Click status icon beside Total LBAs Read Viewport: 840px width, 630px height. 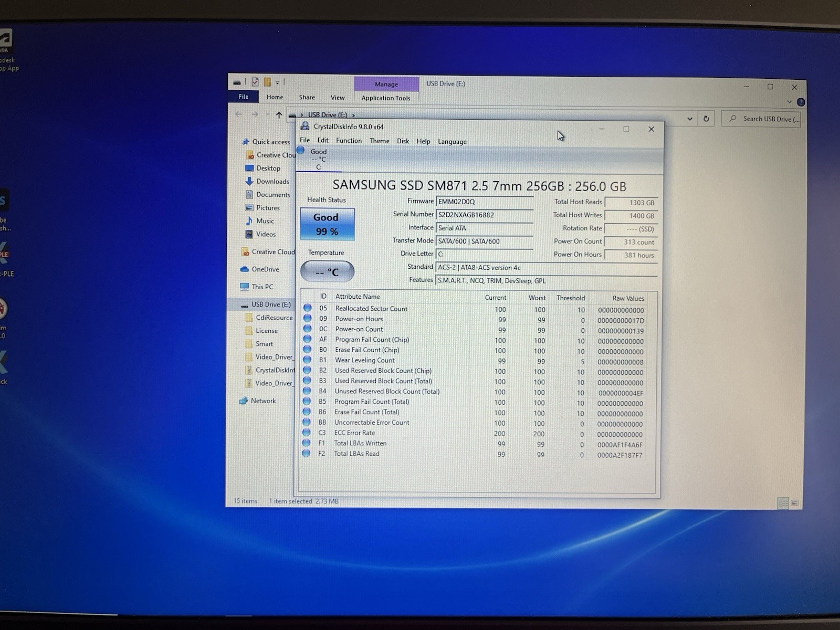(x=307, y=453)
